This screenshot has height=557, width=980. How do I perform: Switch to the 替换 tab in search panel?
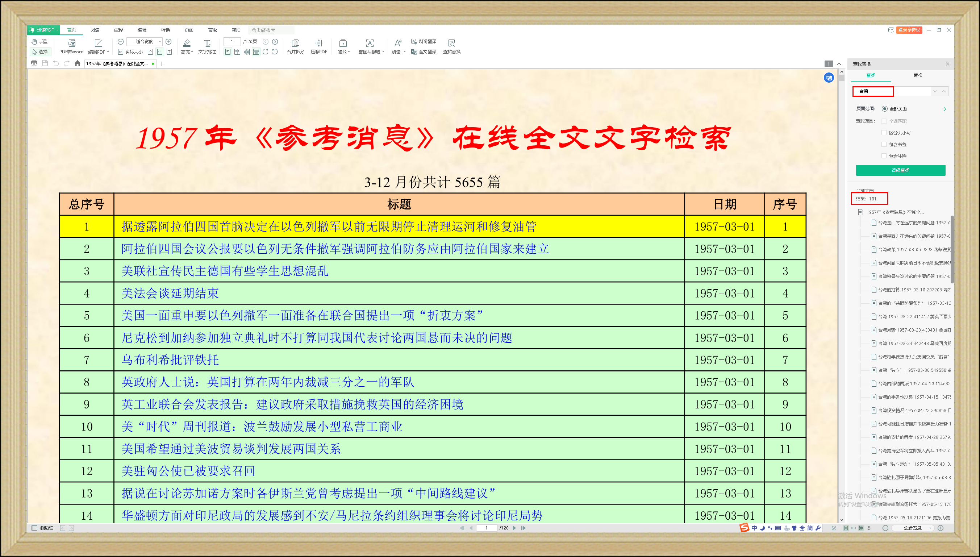[918, 75]
